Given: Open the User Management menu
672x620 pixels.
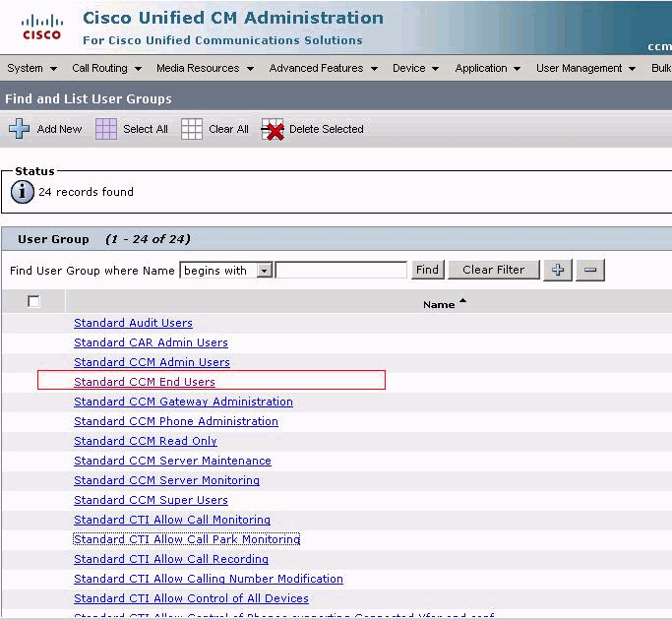Looking at the screenshot, I should coord(585,68).
